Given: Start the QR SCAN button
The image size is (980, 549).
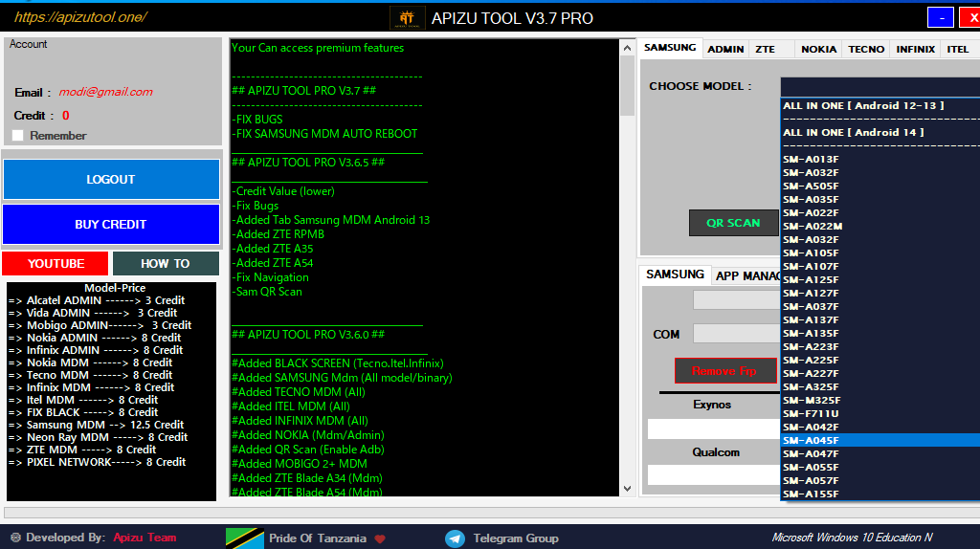Looking at the screenshot, I should (x=734, y=223).
